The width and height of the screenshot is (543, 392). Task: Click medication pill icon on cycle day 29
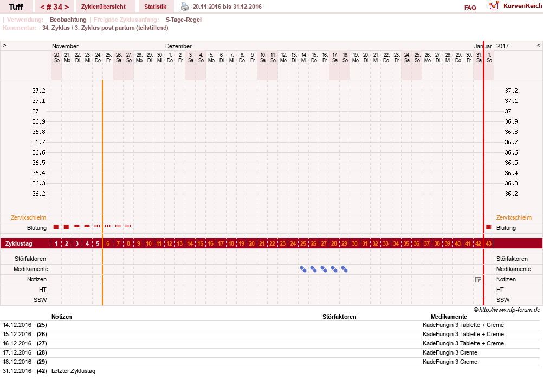[344, 269]
